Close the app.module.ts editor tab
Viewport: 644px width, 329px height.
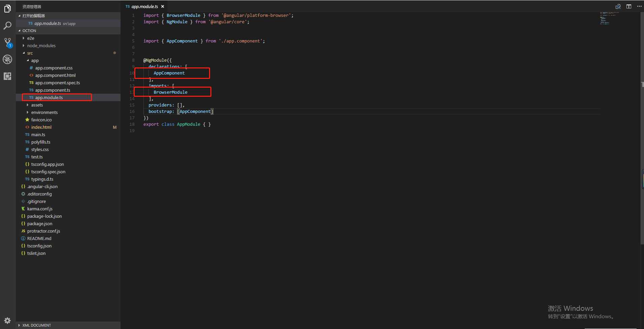click(163, 6)
